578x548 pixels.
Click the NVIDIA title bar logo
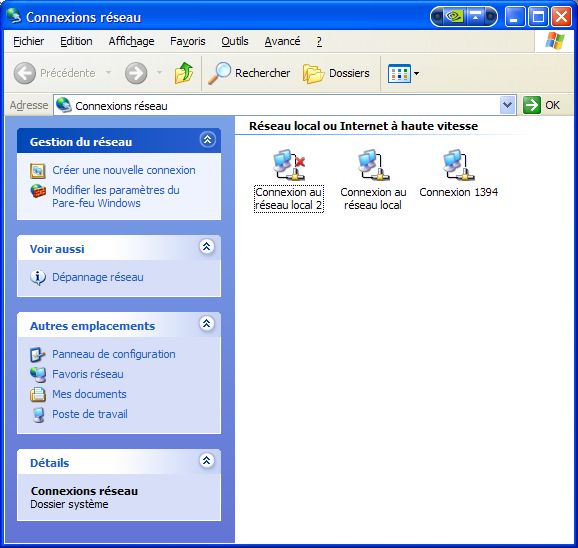[454, 17]
